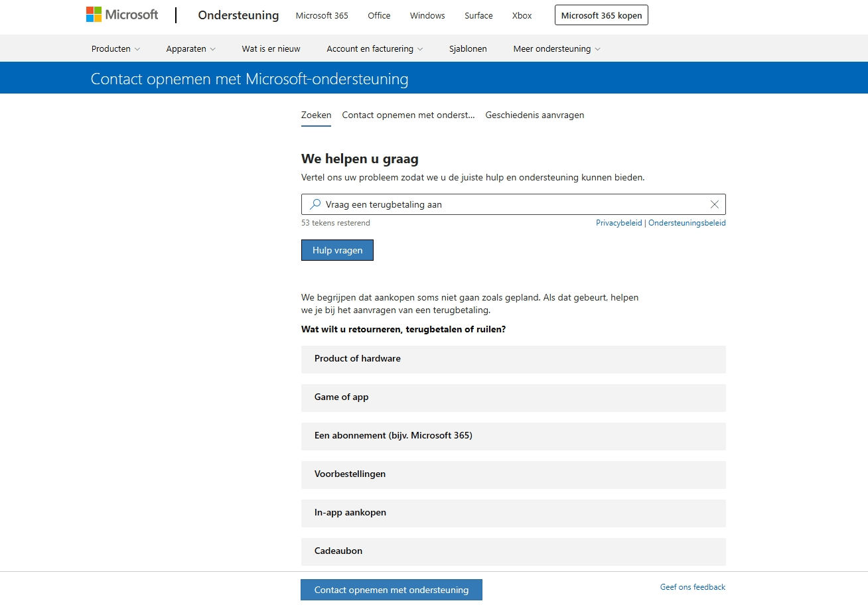This screenshot has height=607, width=868.
Task: Open Microsoft 365 in top navigation
Action: point(322,15)
